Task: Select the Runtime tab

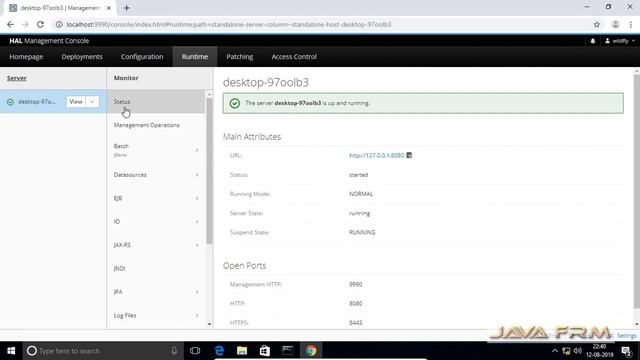Action: pyautogui.click(x=195, y=57)
